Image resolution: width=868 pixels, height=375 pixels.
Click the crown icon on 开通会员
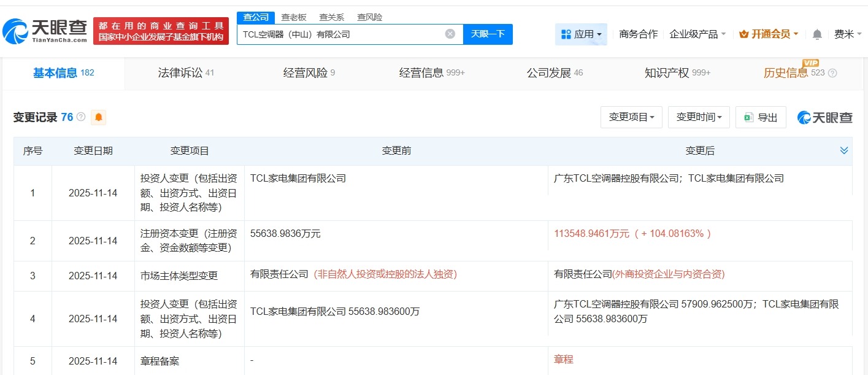(745, 34)
